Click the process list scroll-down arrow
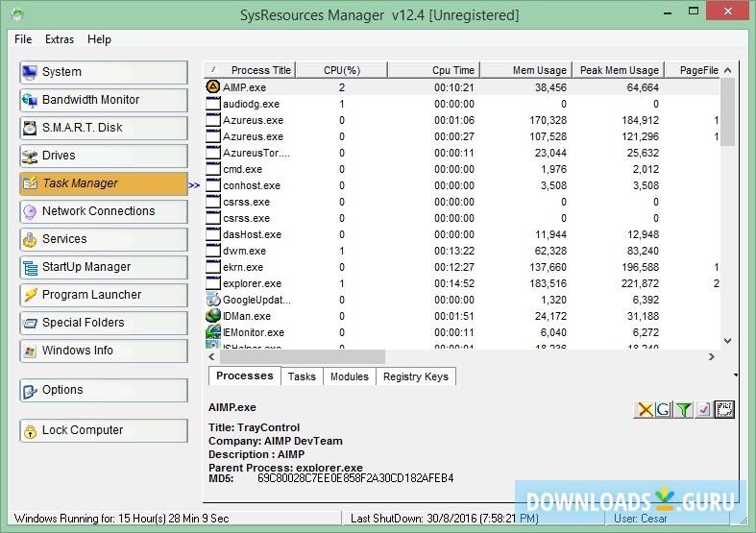The height and width of the screenshot is (533, 756). (x=728, y=341)
